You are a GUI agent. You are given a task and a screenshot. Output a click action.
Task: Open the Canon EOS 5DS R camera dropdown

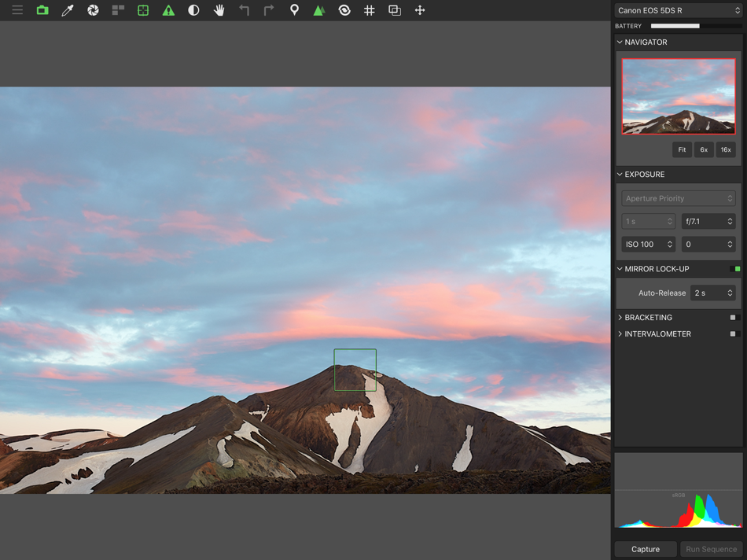pos(678,10)
